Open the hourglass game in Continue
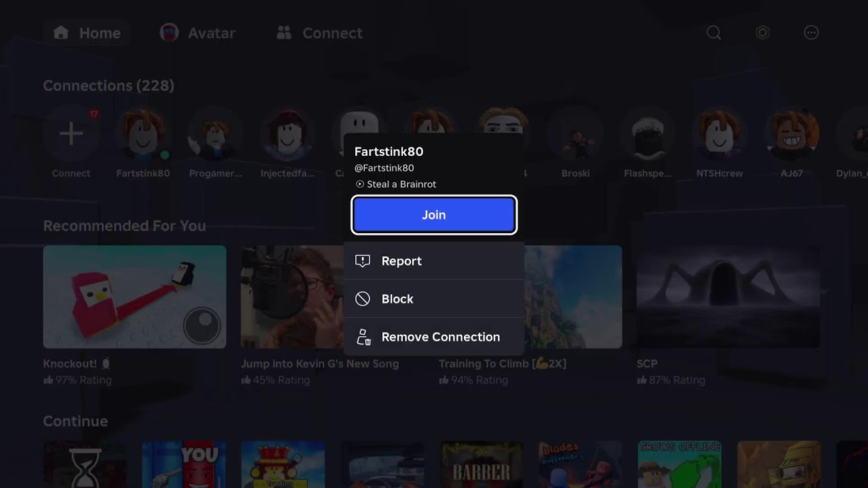This screenshot has height=488, width=868. tap(85, 464)
